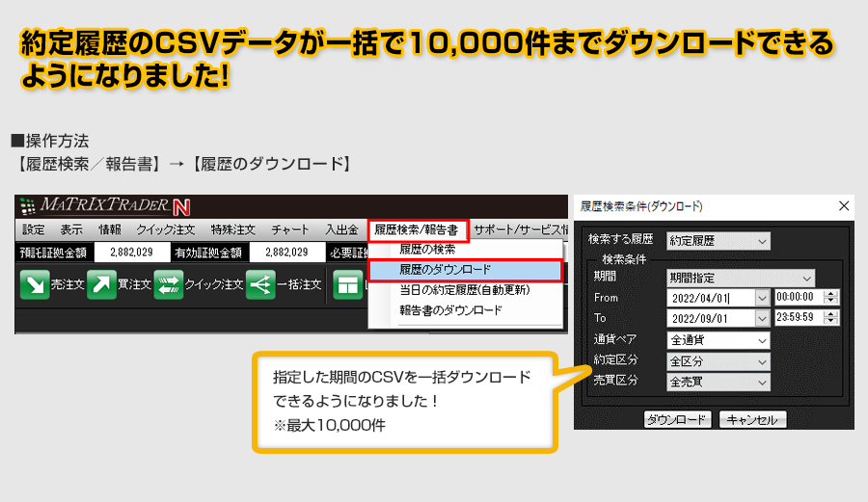Viewport: 868px width, 502px height.
Task: Click the To time spinner arrows
Action: click(x=830, y=317)
